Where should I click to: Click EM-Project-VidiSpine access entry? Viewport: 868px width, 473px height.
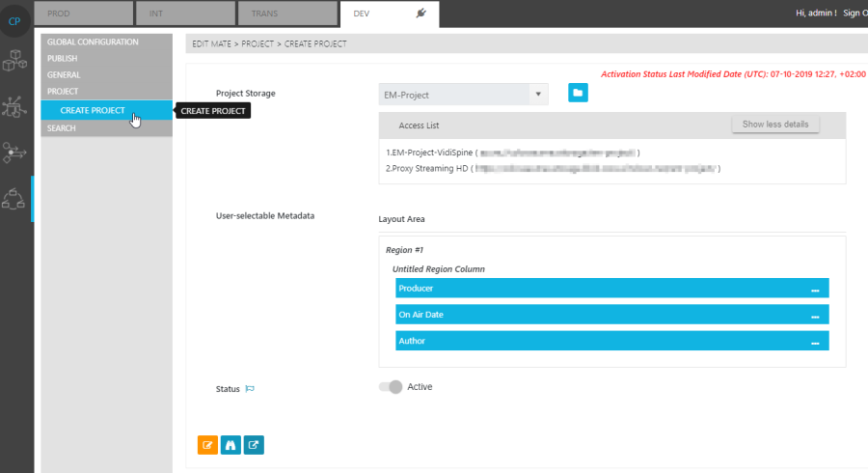pyautogui.click(x=513, y=153)
